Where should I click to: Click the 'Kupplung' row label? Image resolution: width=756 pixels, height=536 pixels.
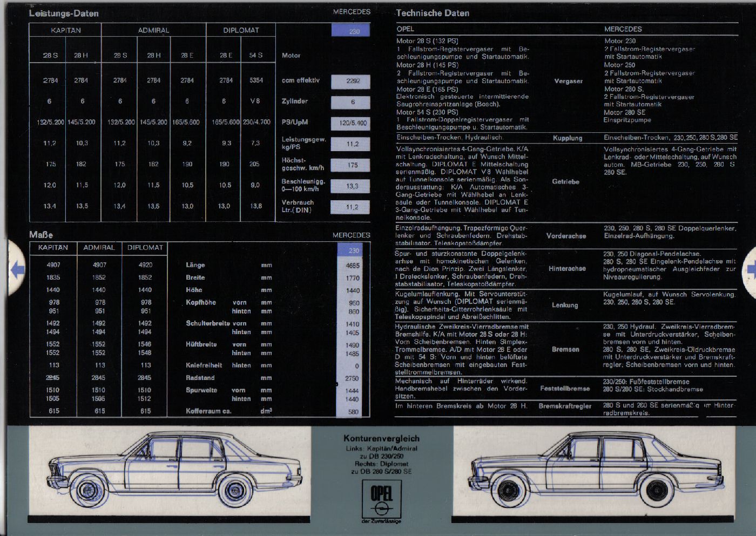[568, 138]
